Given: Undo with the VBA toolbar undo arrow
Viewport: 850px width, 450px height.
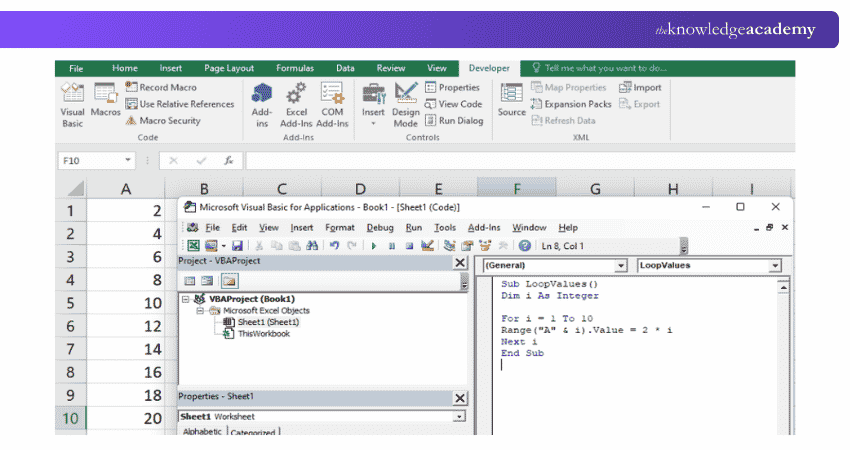Looking at the screenshot, I should click(334, 246).
